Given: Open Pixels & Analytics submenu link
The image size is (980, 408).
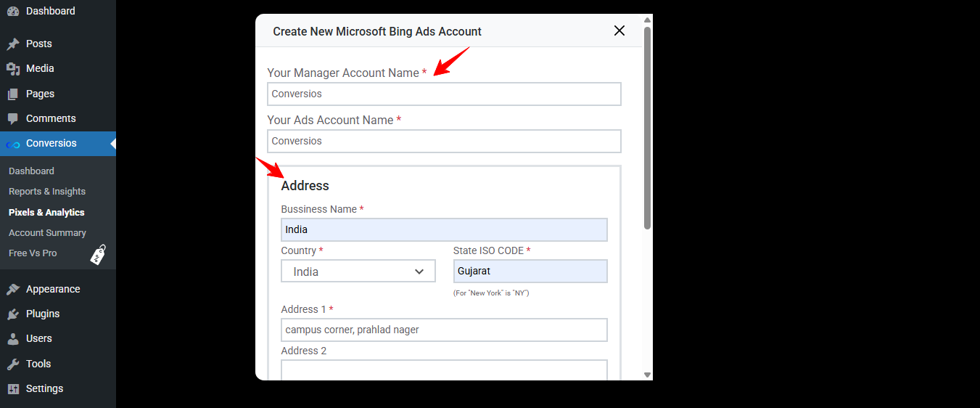Looking at the screenshot, I should pyautogui.click(x=46, y=213).
